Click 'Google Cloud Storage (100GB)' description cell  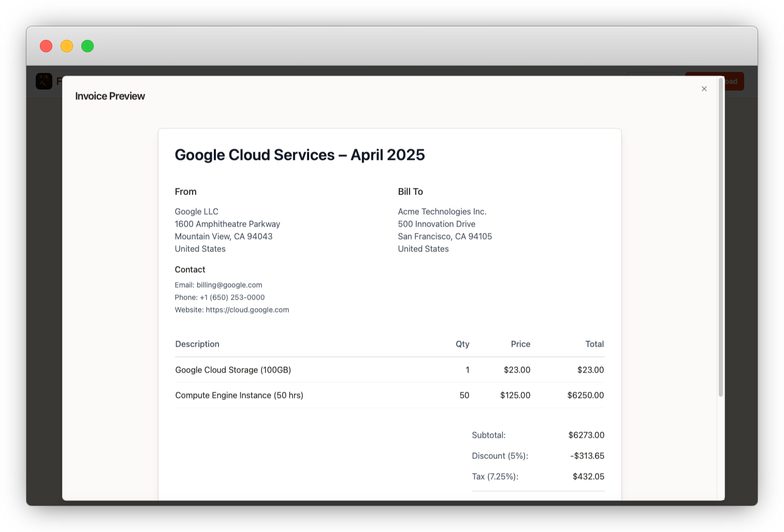click(x=233, y=370)
